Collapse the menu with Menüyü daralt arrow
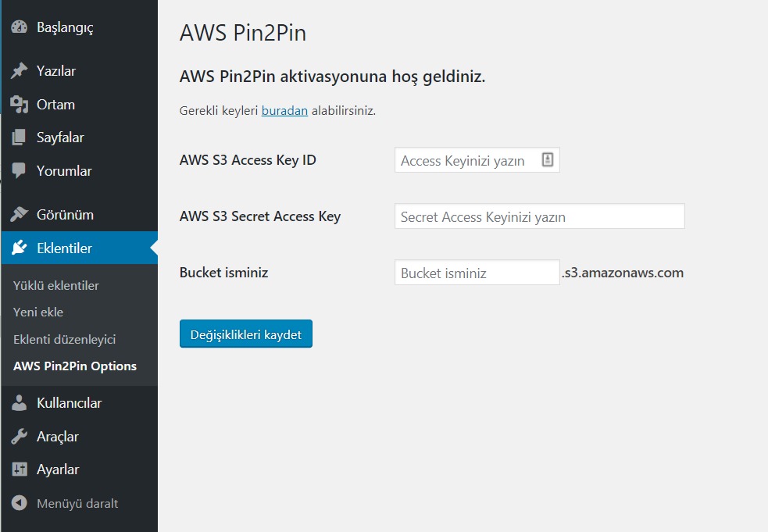This screenshot has width=768, height=532. tap(19, 503)
